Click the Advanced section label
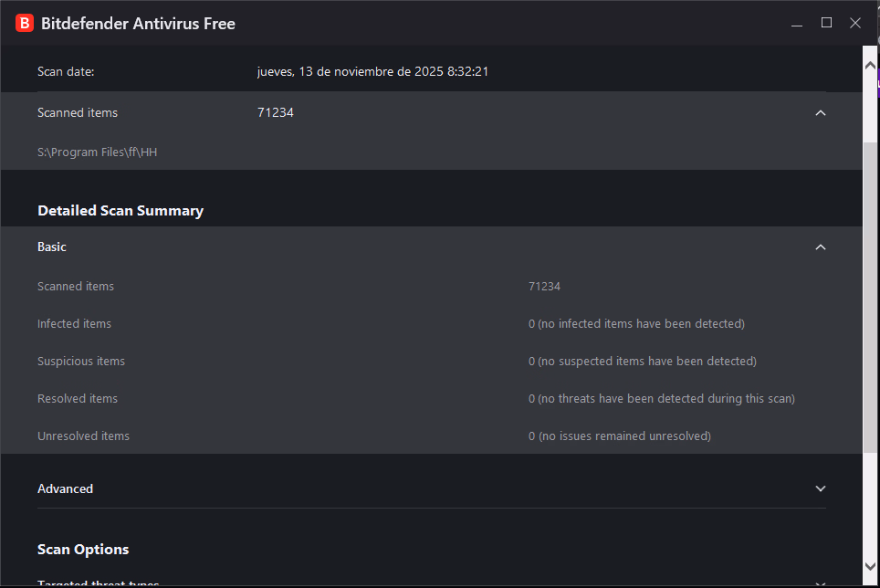This screenshot has width=880, height=588. tap(65, 489)
